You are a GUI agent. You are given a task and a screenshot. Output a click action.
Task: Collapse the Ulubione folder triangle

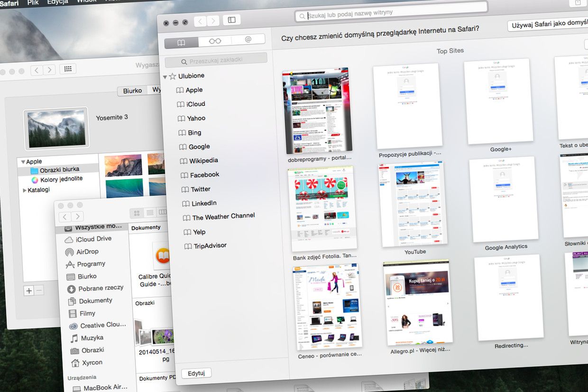(165, 76)
